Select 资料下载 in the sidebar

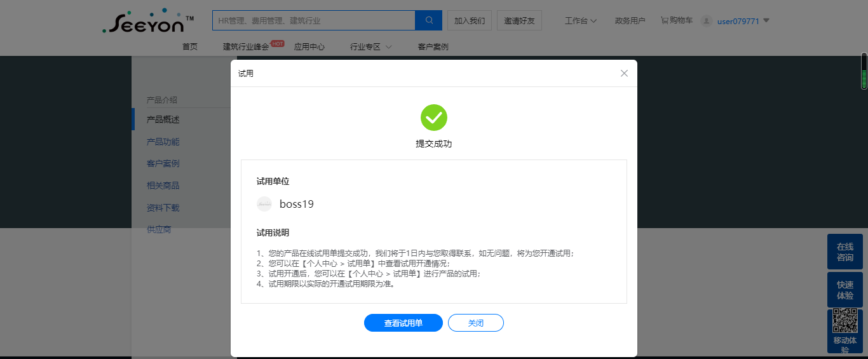click(163, 208)
